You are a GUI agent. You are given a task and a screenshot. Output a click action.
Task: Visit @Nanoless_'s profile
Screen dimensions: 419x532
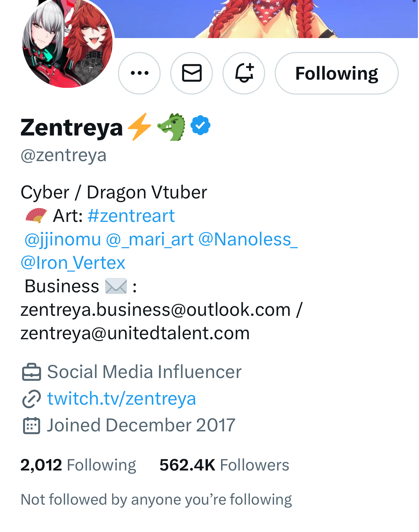248,239
